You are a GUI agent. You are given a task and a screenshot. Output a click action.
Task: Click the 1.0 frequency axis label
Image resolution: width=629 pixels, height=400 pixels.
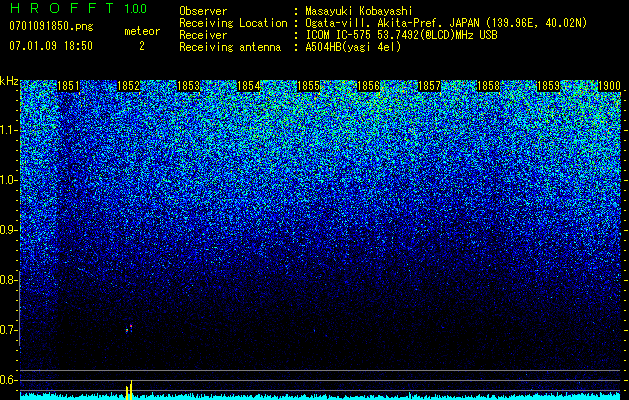[8, 180]
